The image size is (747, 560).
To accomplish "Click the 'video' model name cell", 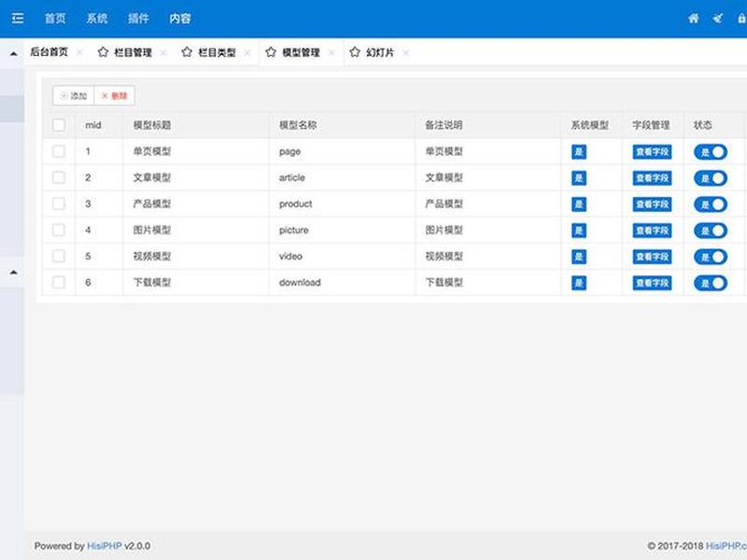I will pos(290,256).
